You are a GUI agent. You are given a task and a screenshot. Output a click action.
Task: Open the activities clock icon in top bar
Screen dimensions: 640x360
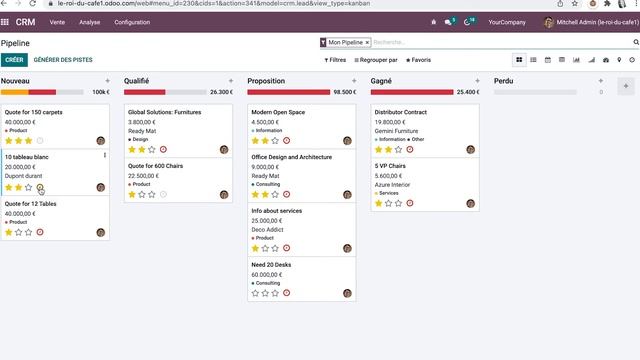[468, 22]
